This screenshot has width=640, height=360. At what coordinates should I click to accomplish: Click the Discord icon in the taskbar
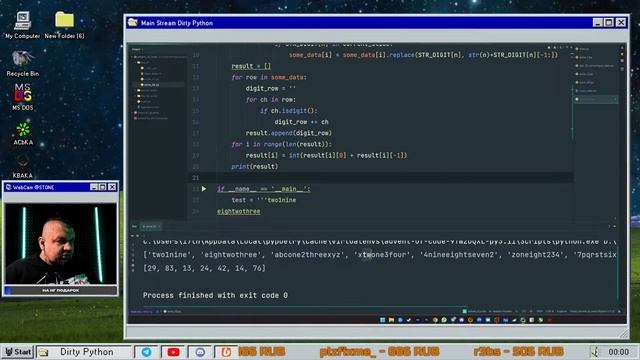[200, 352]
